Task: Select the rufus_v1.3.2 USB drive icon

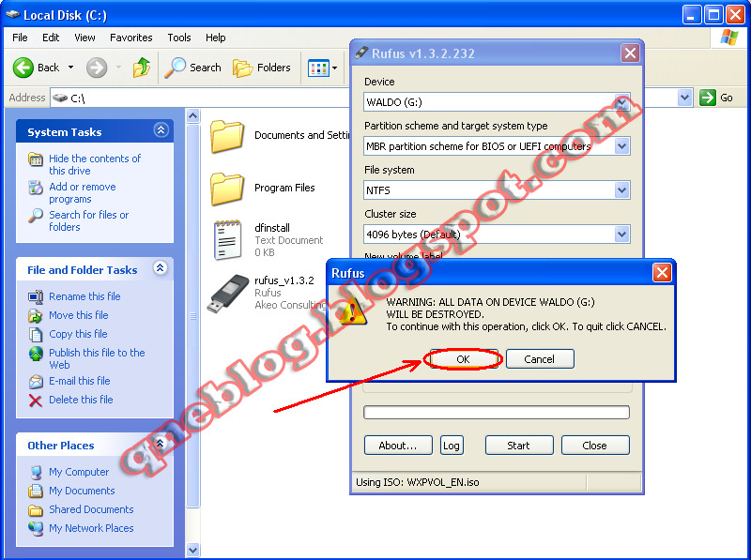Action: (228, 294)
